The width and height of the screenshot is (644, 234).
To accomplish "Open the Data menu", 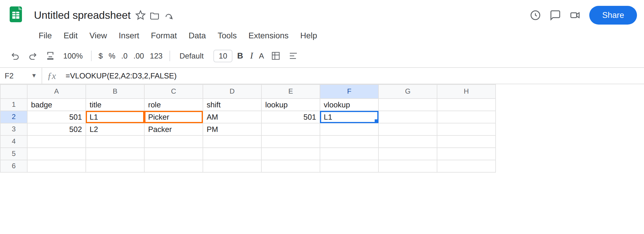I will click(x=197, y=36).
